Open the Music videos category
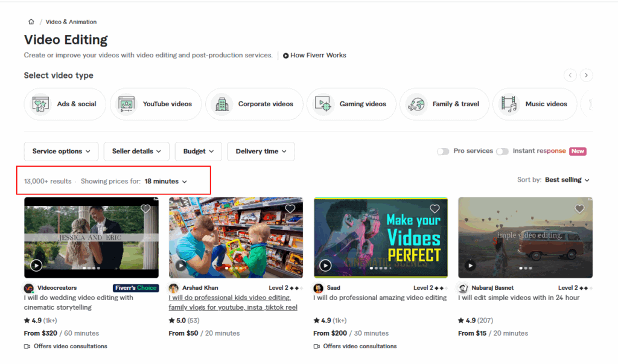The image size is (618, 364). [x=534, y=104]
